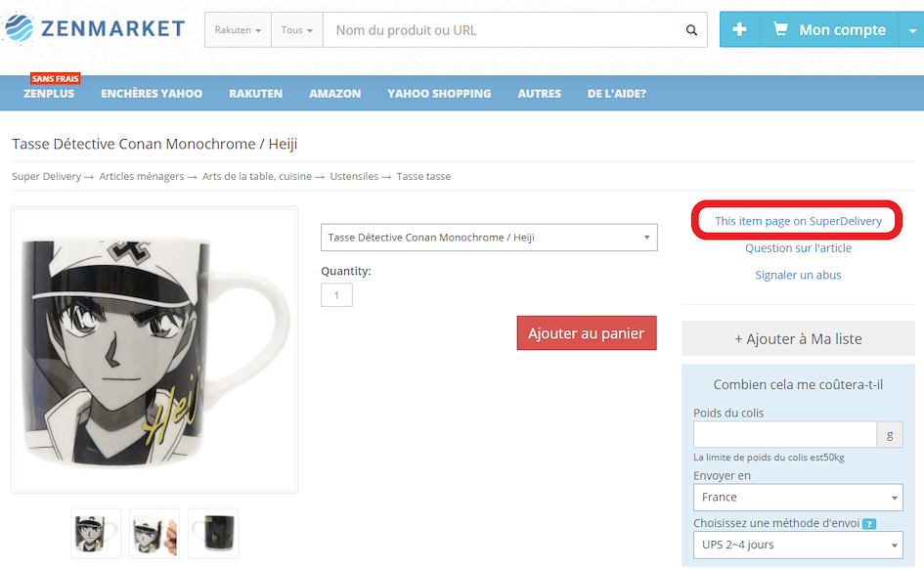Open the De l'aide? menu

tap(617, 94)
